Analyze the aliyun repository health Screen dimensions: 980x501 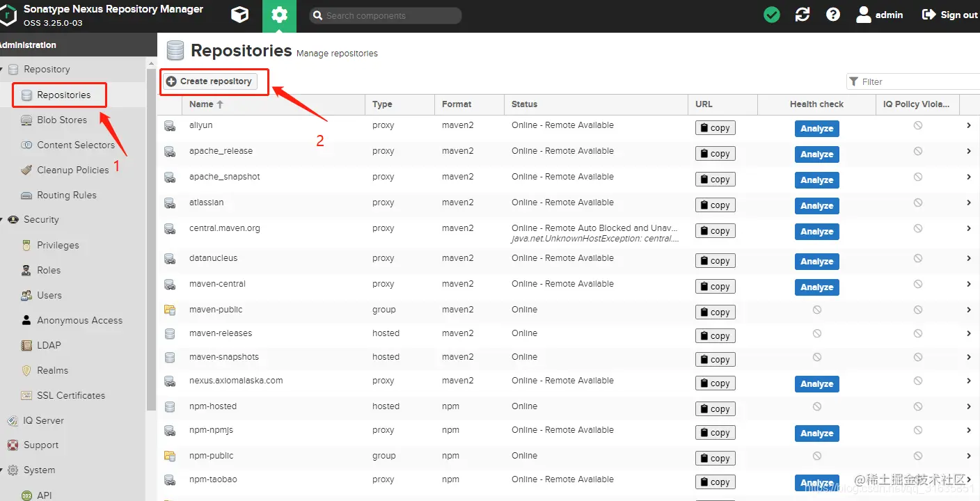(x=817, y=129)
